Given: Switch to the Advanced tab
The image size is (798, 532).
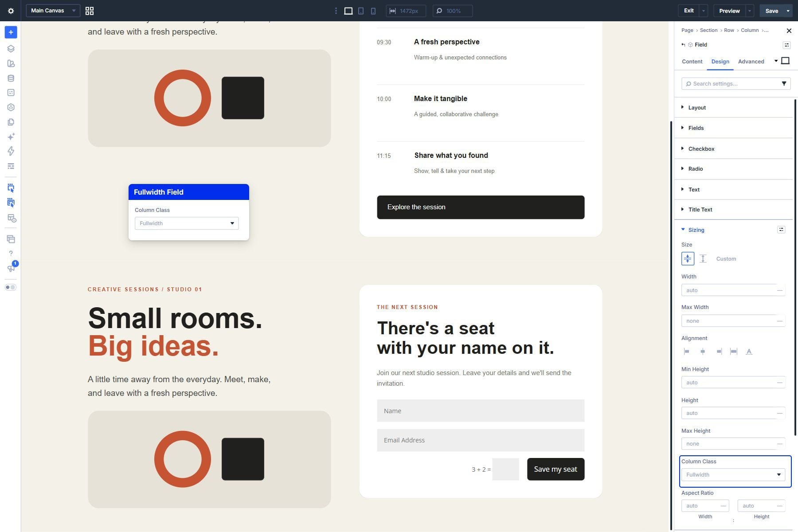Looking at the screenshot, I should coord(751,62).
